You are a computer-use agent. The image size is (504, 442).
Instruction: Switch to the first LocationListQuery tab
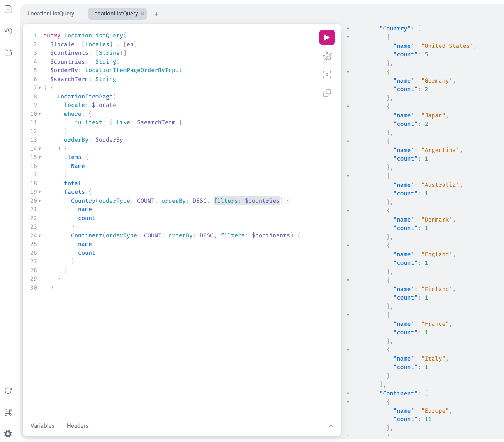pos(51,14)
